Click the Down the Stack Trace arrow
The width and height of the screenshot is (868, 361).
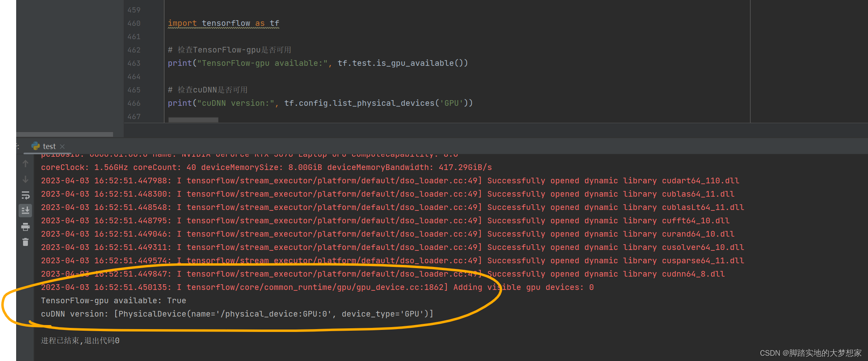25,179
